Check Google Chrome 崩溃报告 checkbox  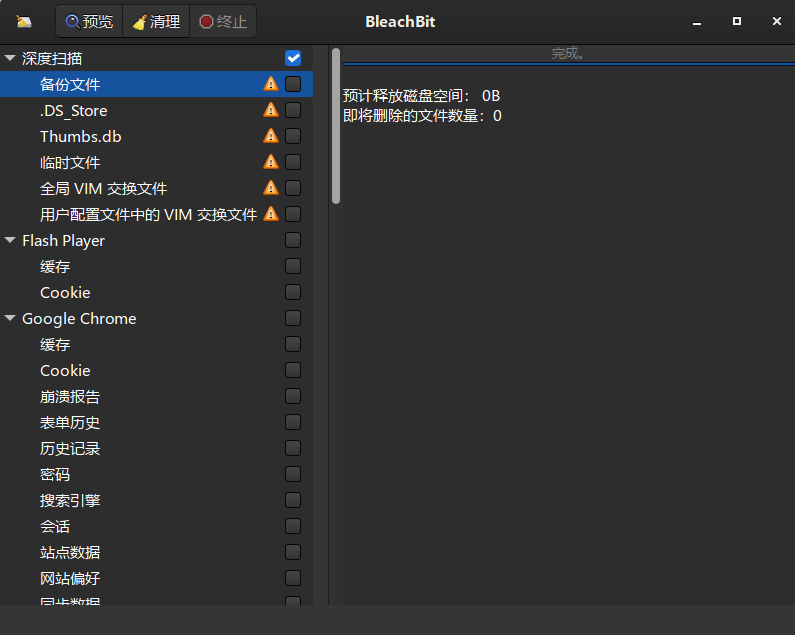293,396
